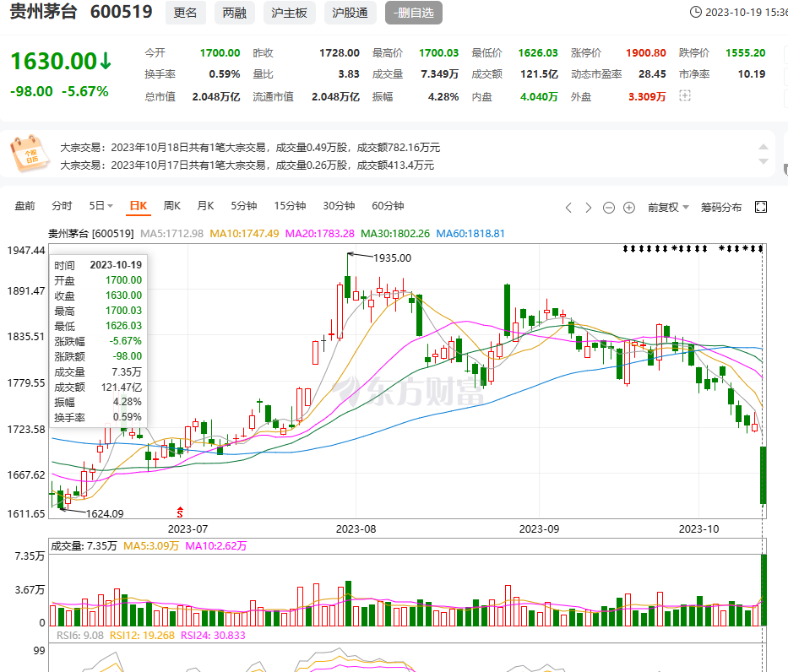Image resolution: width=788 pixels, height=672 pixels.
Task: Open the 前复权 adjustment dropdown
Action: tap(668, 208)
